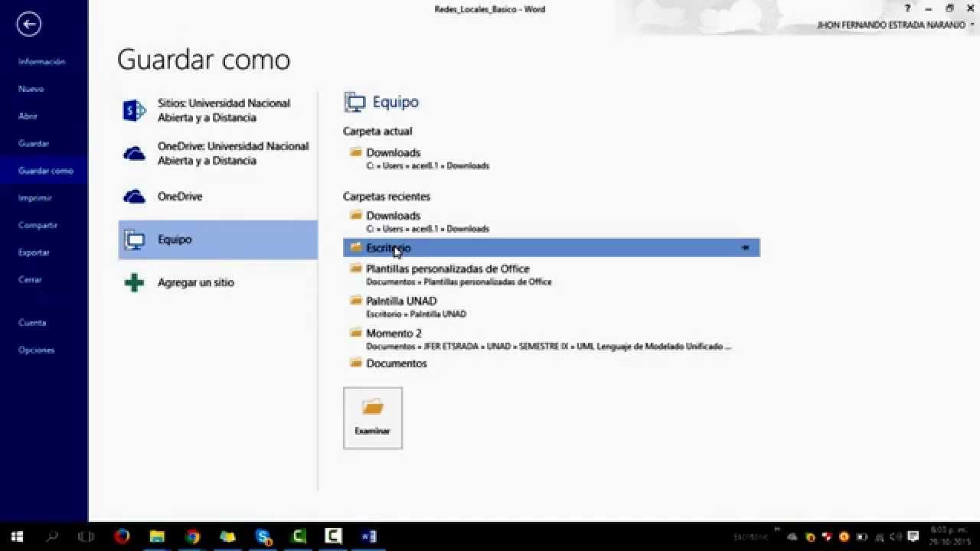Open the Abrir menu item

(28, 116)
